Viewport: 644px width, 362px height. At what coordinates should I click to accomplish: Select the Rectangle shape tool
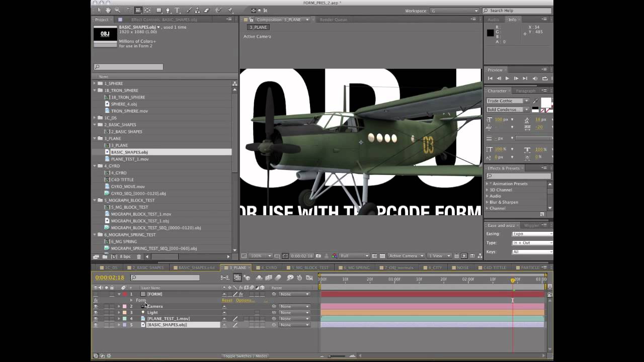[x=159, y=10]
